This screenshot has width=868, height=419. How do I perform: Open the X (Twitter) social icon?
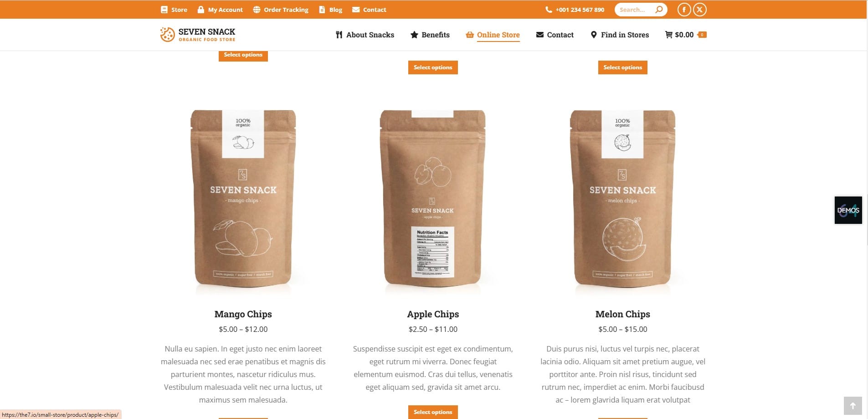click(700, 10)
